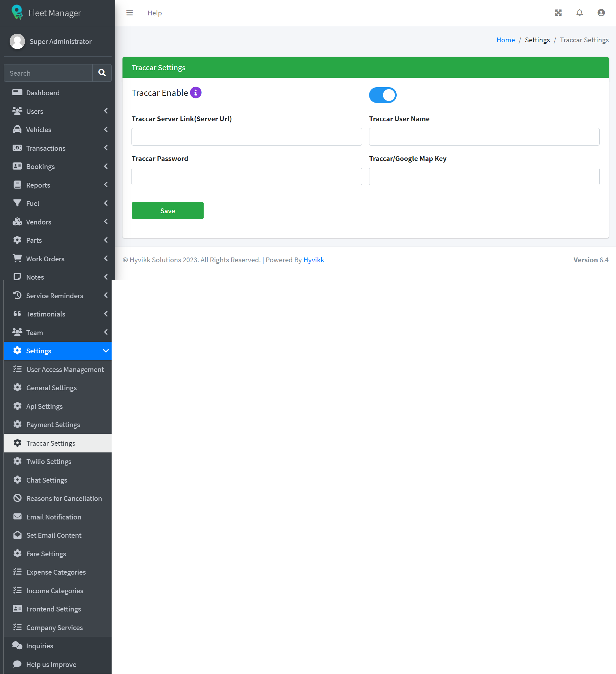
Task: Focus the Traccar/Google Map Key field
Action: tap(484, 177)
